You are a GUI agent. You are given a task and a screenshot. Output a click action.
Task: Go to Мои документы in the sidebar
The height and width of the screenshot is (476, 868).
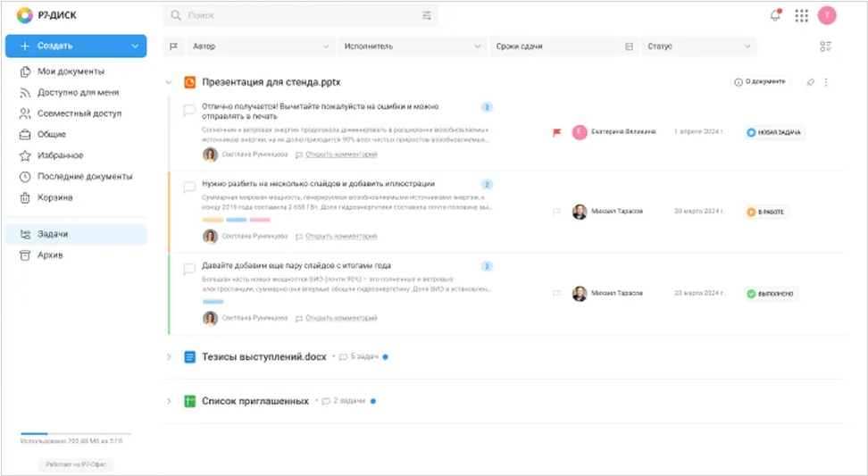pyautogui.click(x=71, y=71)
